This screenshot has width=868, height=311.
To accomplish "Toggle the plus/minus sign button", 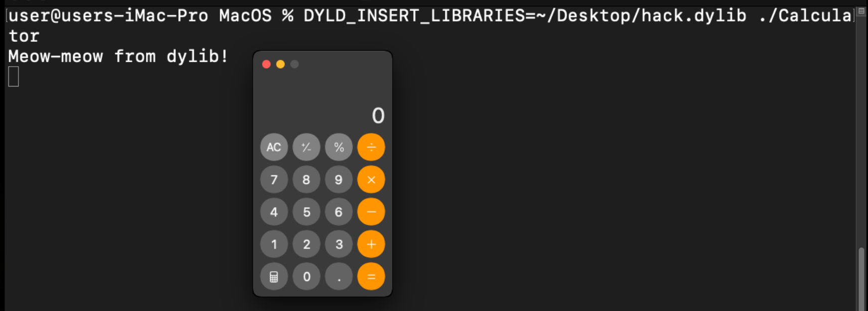I will pos(306,147).
